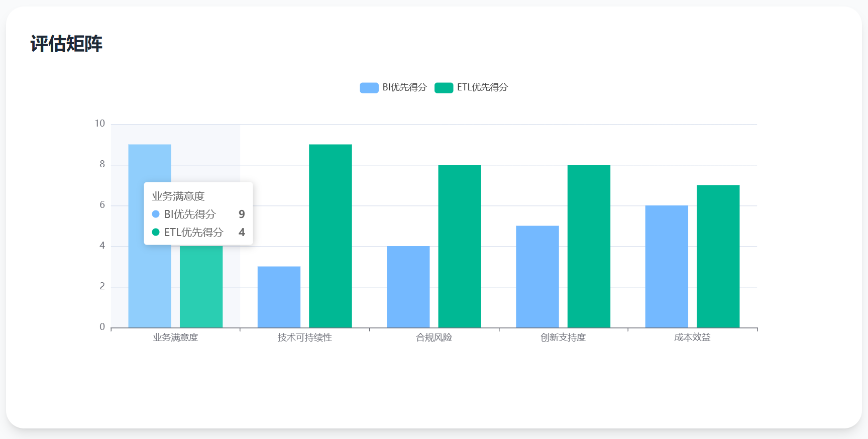The width and height of the screenshot is (868, 439).
Task: Click the ETL优先得分 bar for 合规风险
Action: (x=460, y=246)
